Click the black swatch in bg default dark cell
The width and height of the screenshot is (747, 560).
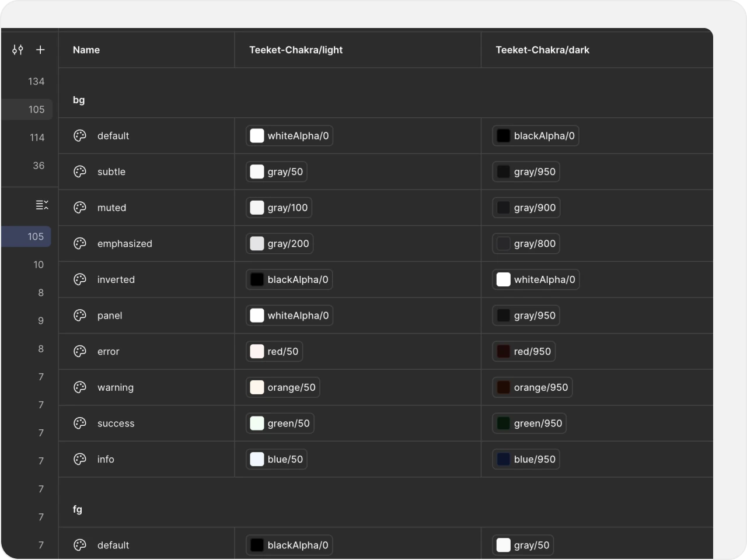(503, 136)
